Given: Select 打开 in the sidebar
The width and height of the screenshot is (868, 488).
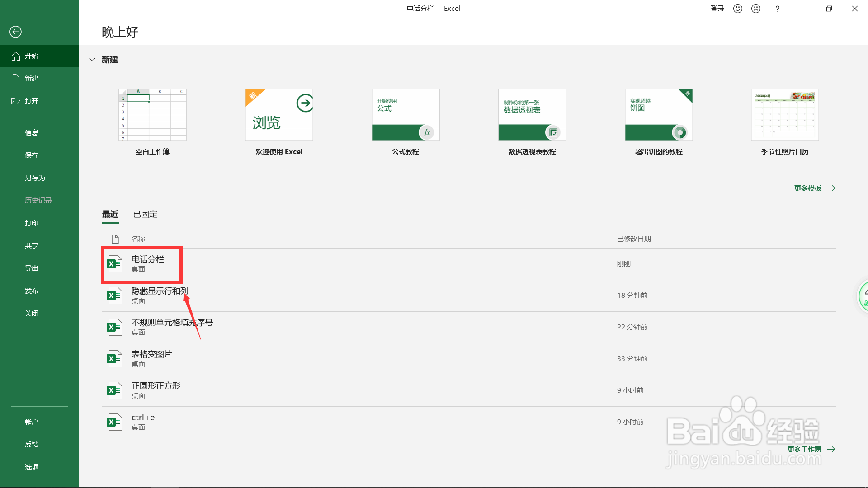Looking at the screenshot, I should click(x=39, y=101).
